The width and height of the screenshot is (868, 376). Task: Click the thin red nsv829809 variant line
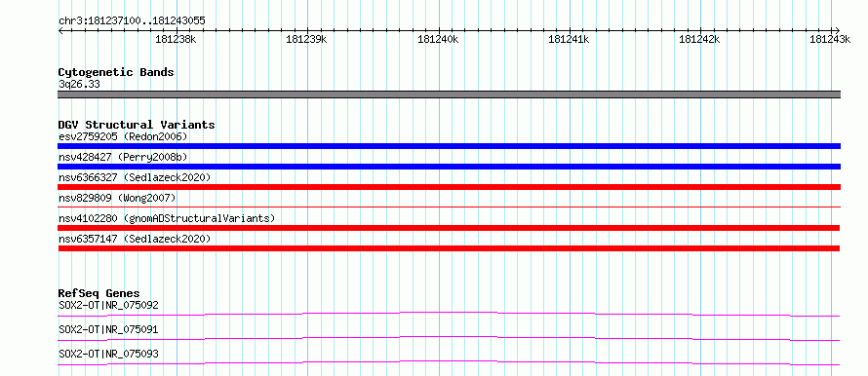tap(449, 207)
